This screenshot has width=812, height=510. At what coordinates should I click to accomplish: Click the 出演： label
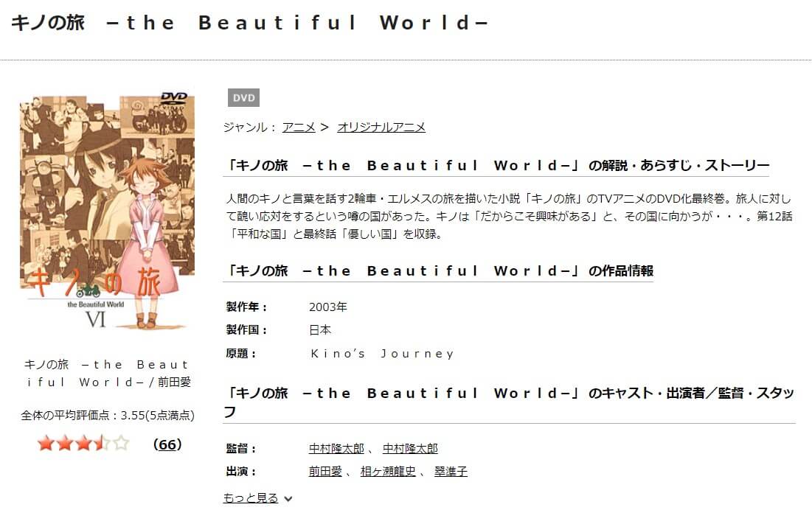[x=241, y=471]
